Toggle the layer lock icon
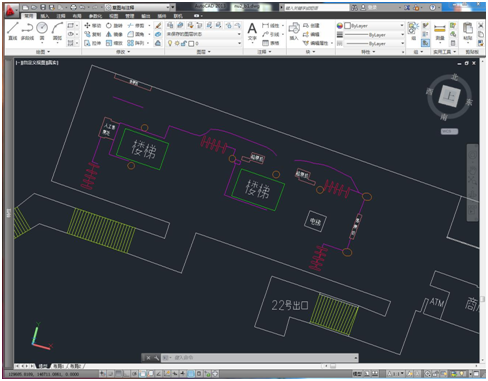Viewport: 488px width, 381px height. click(184, 43)
